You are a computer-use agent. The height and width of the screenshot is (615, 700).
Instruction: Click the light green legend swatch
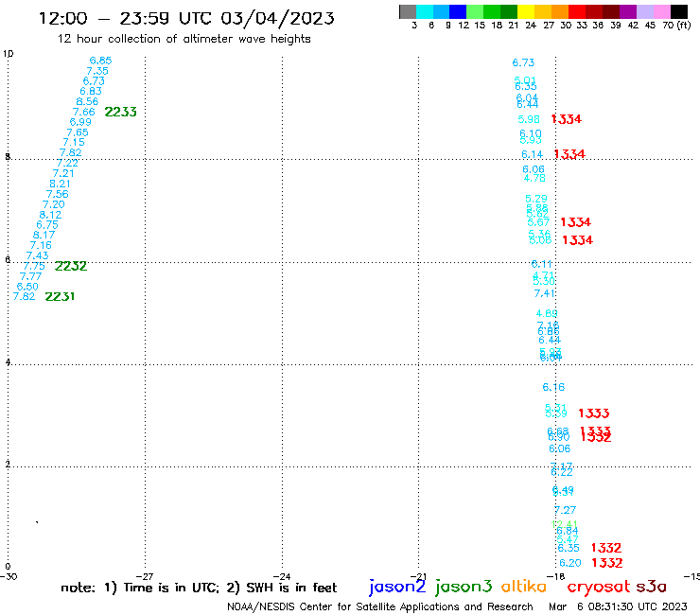coord(475,12)
